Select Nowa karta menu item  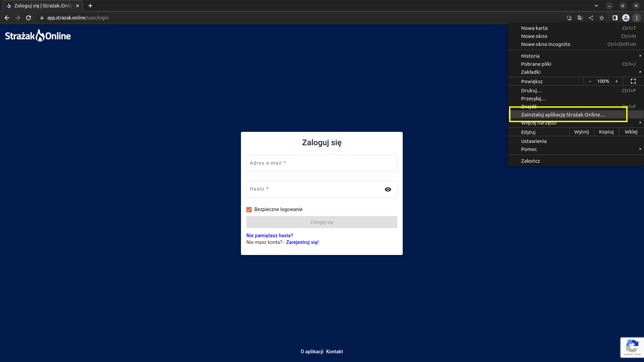(576, 28)
